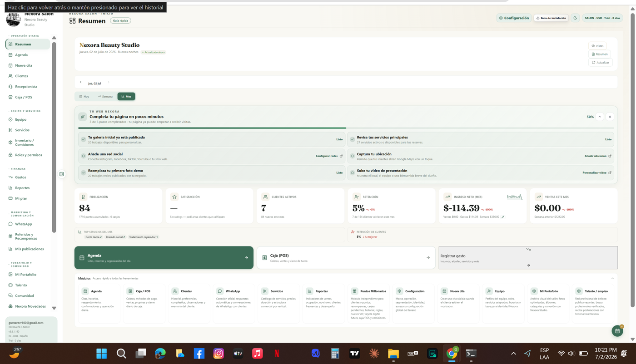Open WhatsApp in the sidebar
This screenshot has width=636, height=364.
24,224
